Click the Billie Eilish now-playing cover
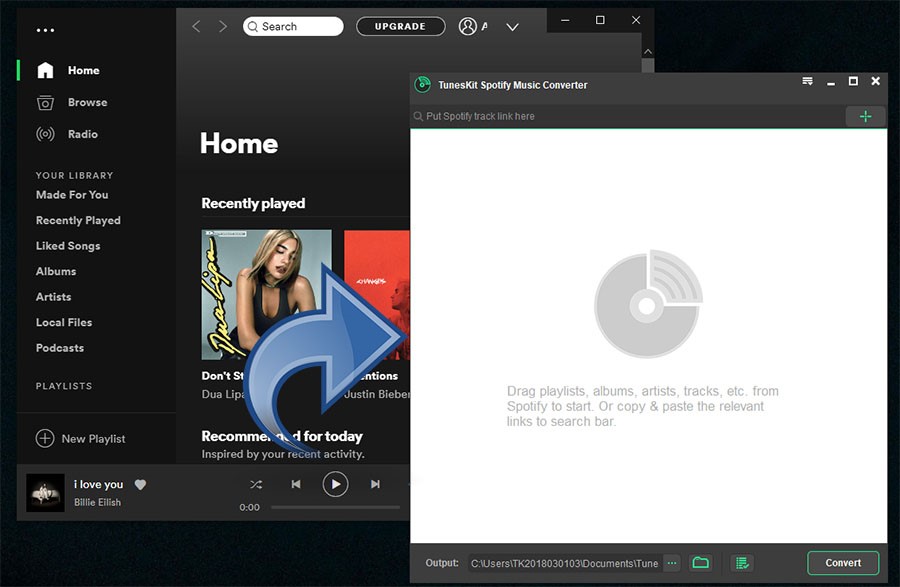The image size is (900, 587). (x=45, y=492)
